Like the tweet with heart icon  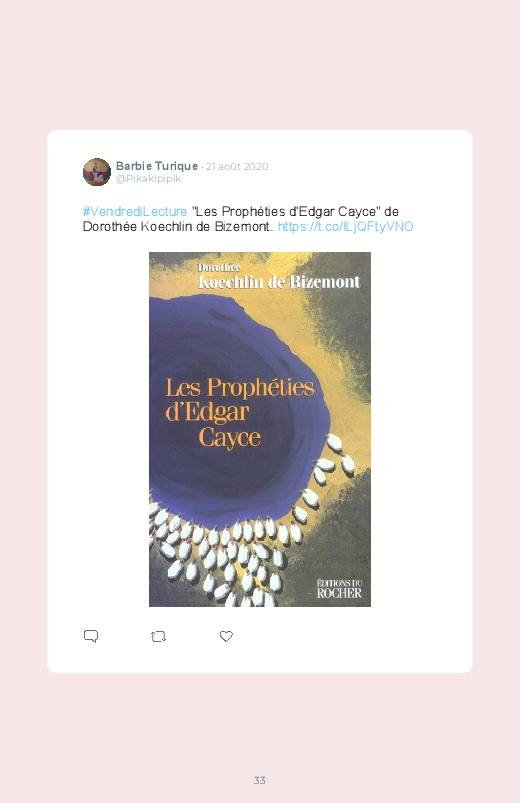coord(226,636)
